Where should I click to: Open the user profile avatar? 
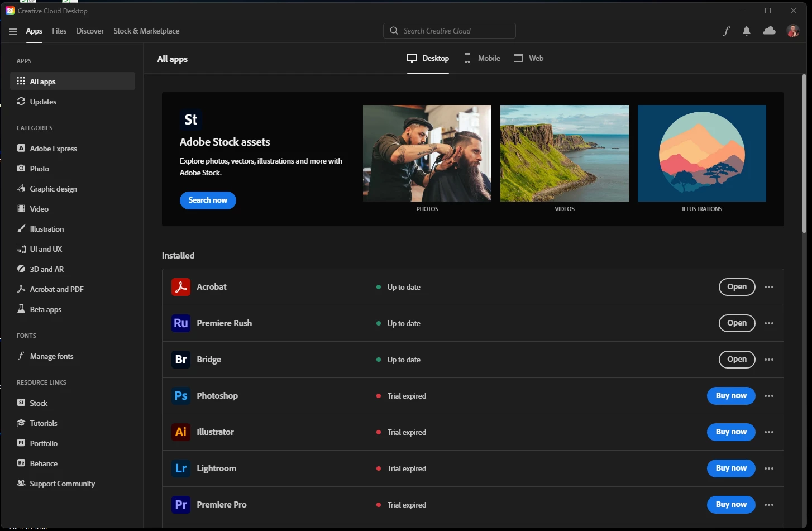click(793, 31)
